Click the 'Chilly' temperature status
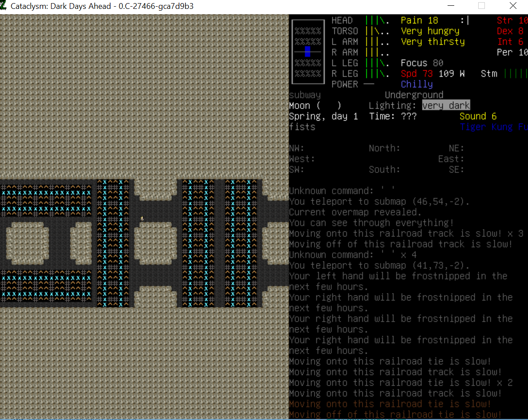 coord(416,84)
